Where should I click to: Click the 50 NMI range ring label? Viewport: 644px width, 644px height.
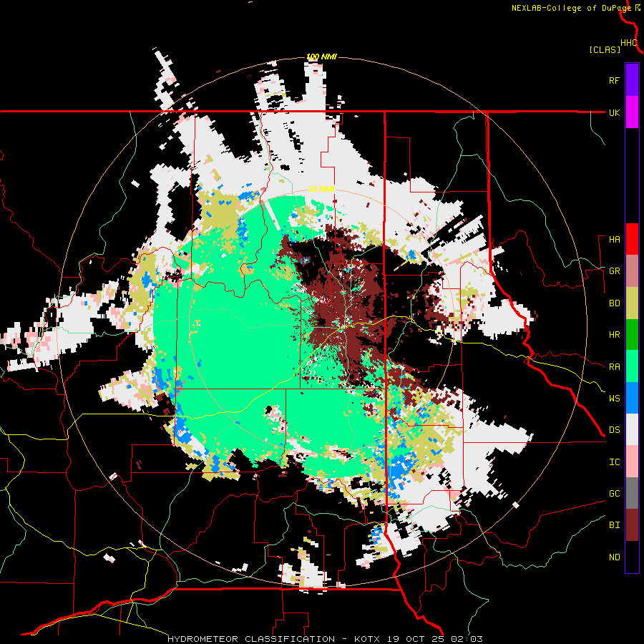321,189
